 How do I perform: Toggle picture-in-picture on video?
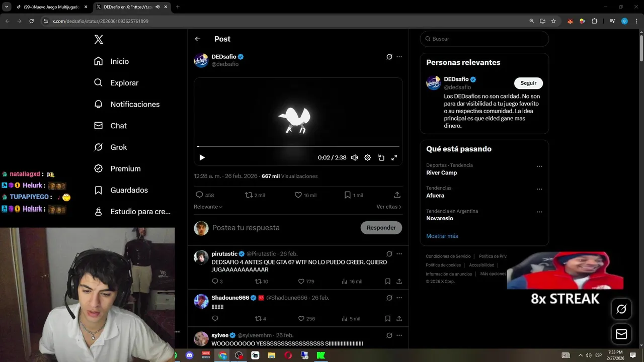click(x=381, y=157)
